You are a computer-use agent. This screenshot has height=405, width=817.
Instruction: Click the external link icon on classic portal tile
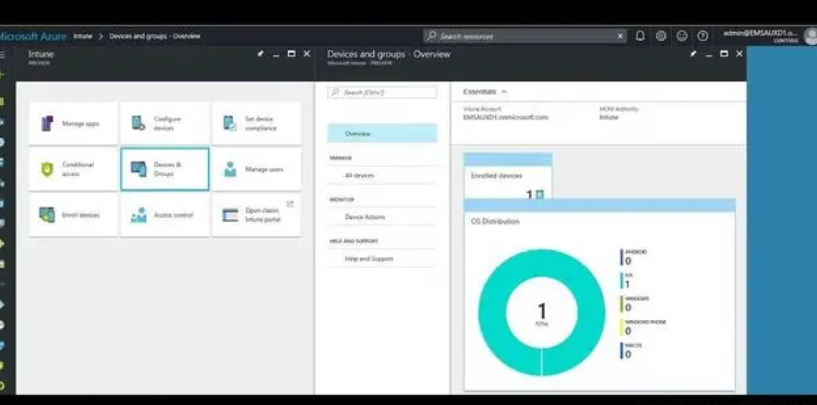pyautogui.click(x=290, y=204)
